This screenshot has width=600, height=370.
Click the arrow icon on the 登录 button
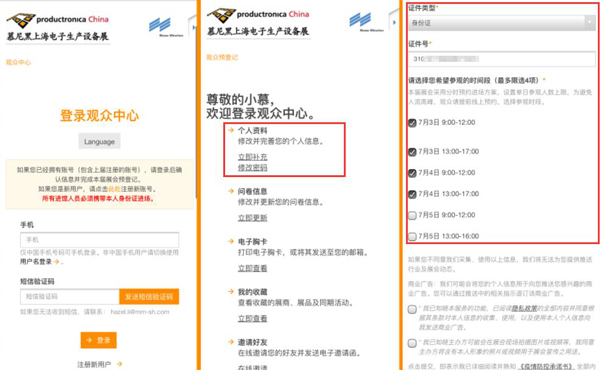(89, 340)
